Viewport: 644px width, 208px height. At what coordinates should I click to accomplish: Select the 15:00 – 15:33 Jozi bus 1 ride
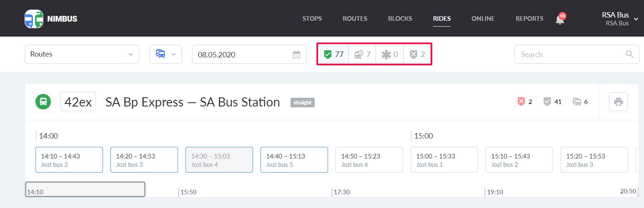(x=444, y=160)
